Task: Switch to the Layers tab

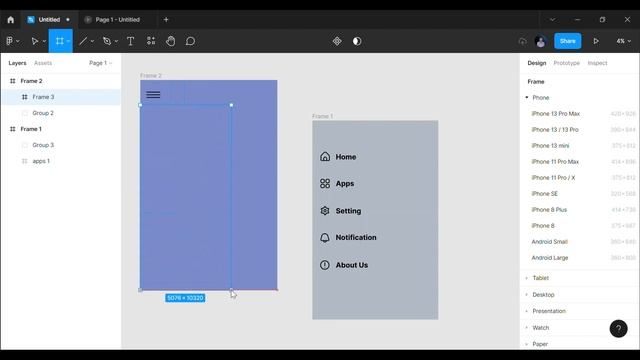Action: tap(17, 63)
